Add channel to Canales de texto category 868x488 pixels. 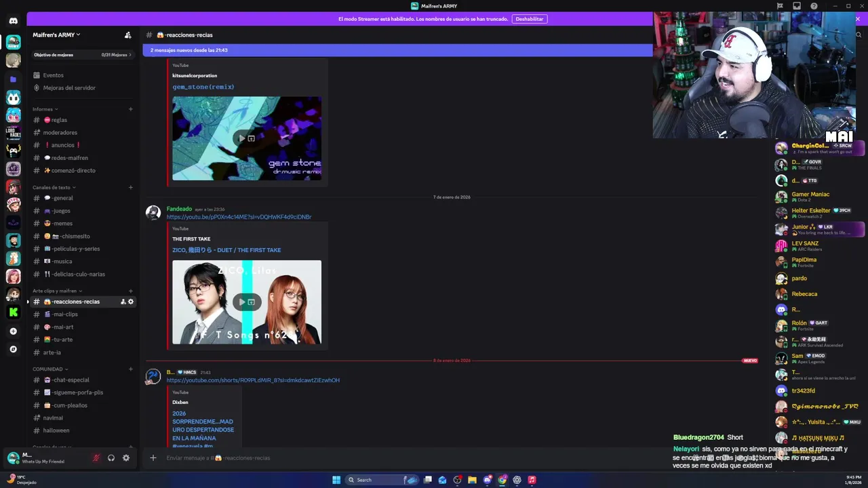[x=130, y=187]
